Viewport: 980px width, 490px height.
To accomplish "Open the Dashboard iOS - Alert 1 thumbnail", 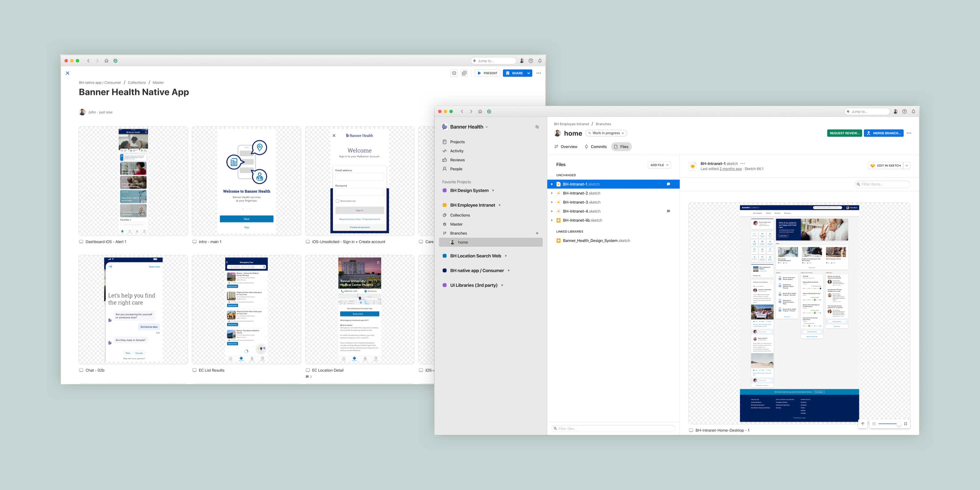I will pyautogui.click(x=133, y=181).
